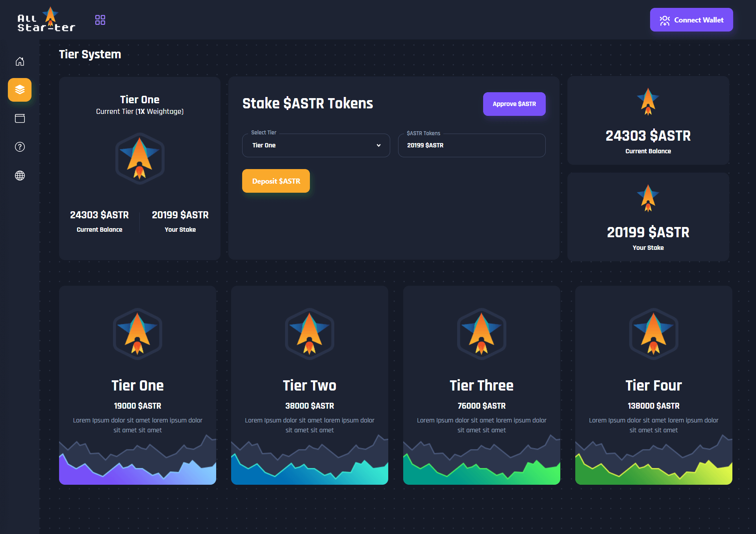This screenshot has height=534, width=756.
Task: Click the globe icon in sidebar
Action: coord(20,175)
